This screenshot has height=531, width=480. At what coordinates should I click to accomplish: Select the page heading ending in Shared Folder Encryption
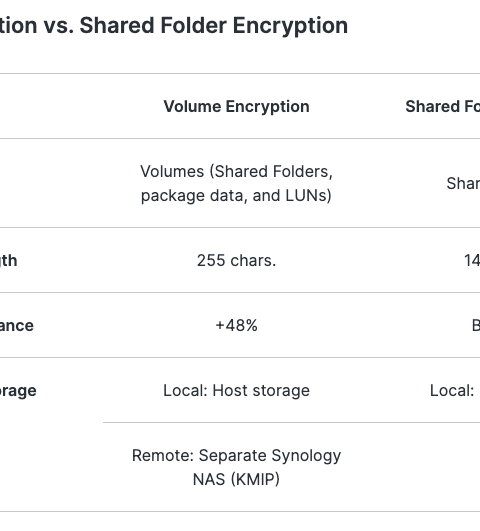point(174,26)
